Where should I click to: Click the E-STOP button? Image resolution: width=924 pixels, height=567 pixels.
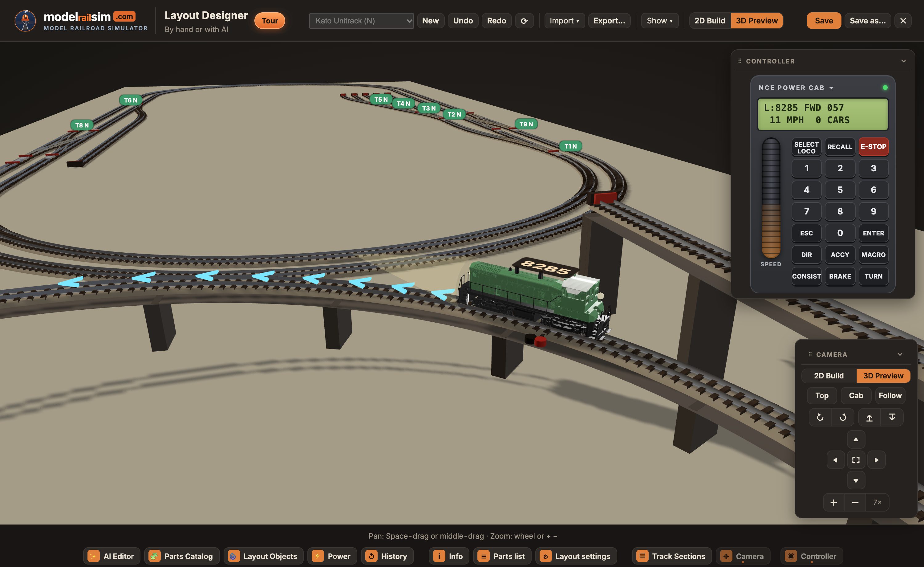click(873, 147)
